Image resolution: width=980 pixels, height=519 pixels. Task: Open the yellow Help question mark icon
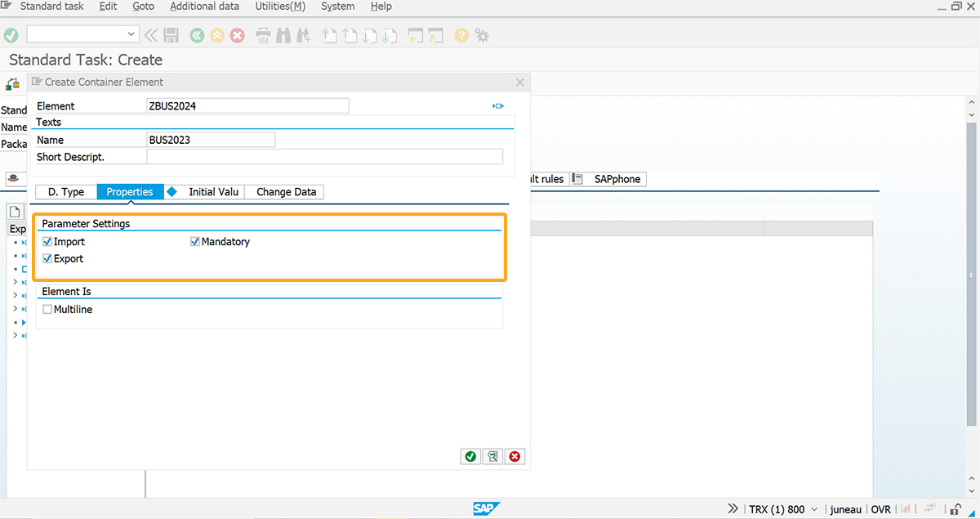coord(461,35)
